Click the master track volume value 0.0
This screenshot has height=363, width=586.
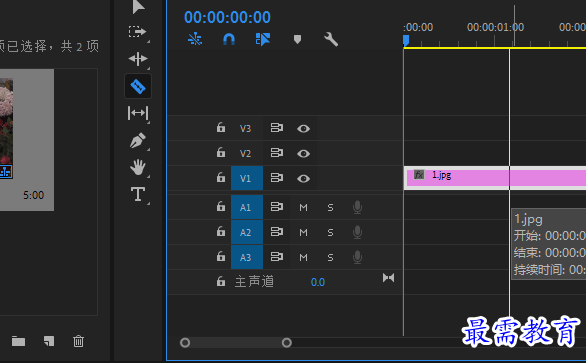click(x=318, y=282)
